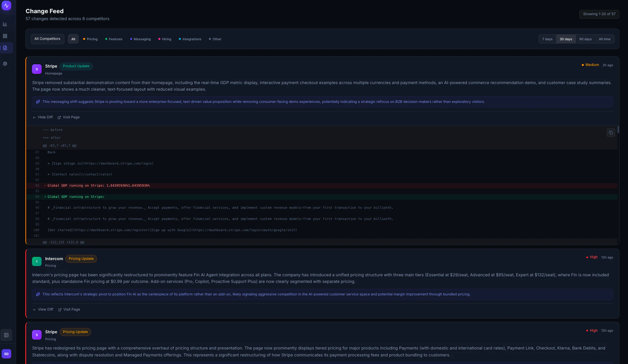Filter changes by Integrations
The width and height of the screenshot is (628, 364).
pyautogui.click(x=190, y=39)
